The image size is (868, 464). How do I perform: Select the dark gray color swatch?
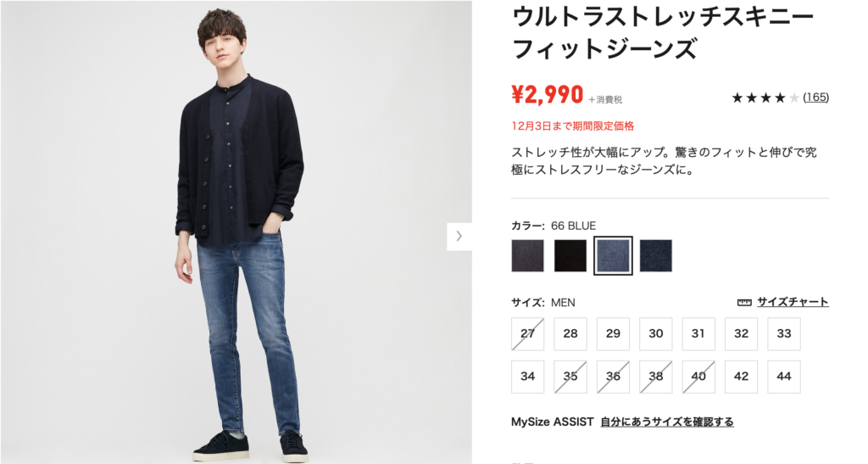[527, 256]
